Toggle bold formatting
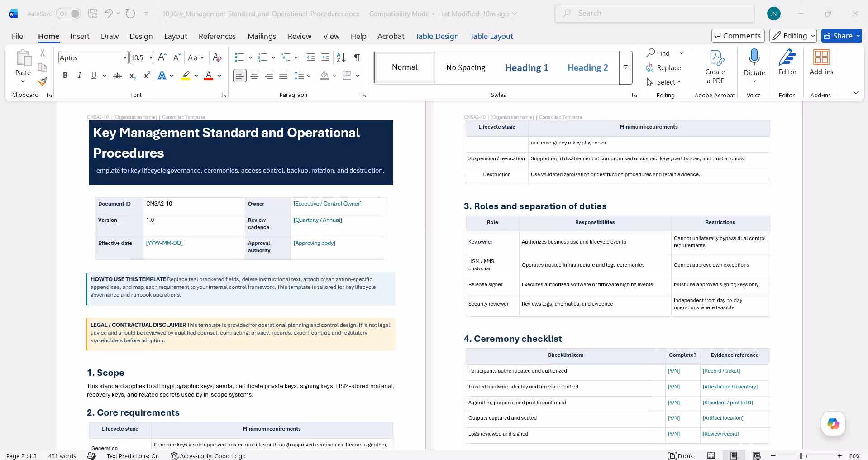 point(65,76)
